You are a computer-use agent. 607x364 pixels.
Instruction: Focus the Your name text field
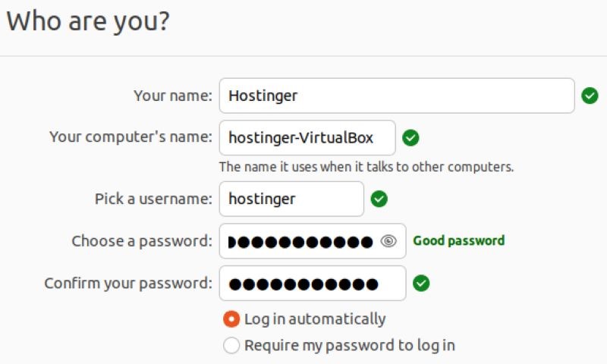click(396, 96)
